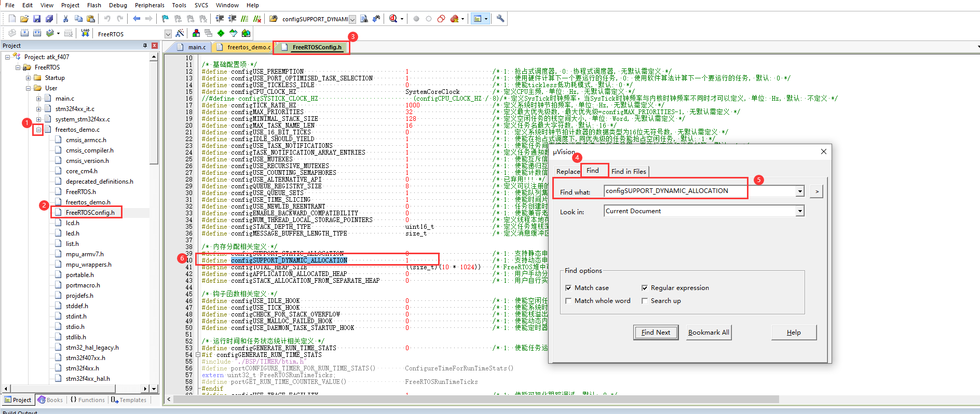Viewport: 980px width, 414px height.
Task: Cut the selected text
Action: pyautogui.click(x=66, y=19)
